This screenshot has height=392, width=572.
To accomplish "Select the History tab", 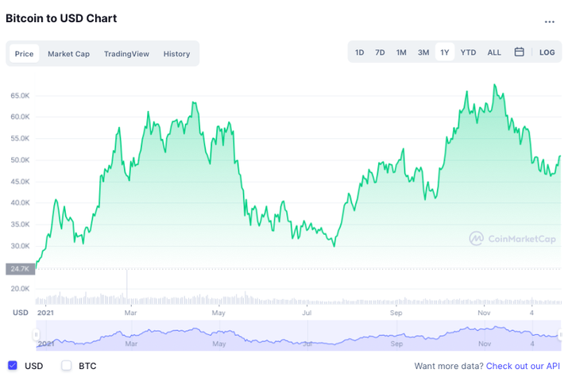I will coord(176,54).
